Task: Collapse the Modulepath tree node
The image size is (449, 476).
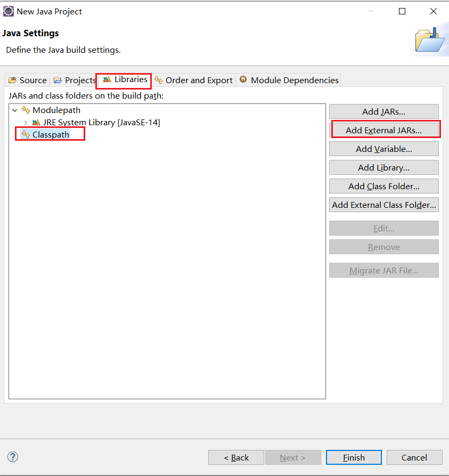Action: (14, 110)
